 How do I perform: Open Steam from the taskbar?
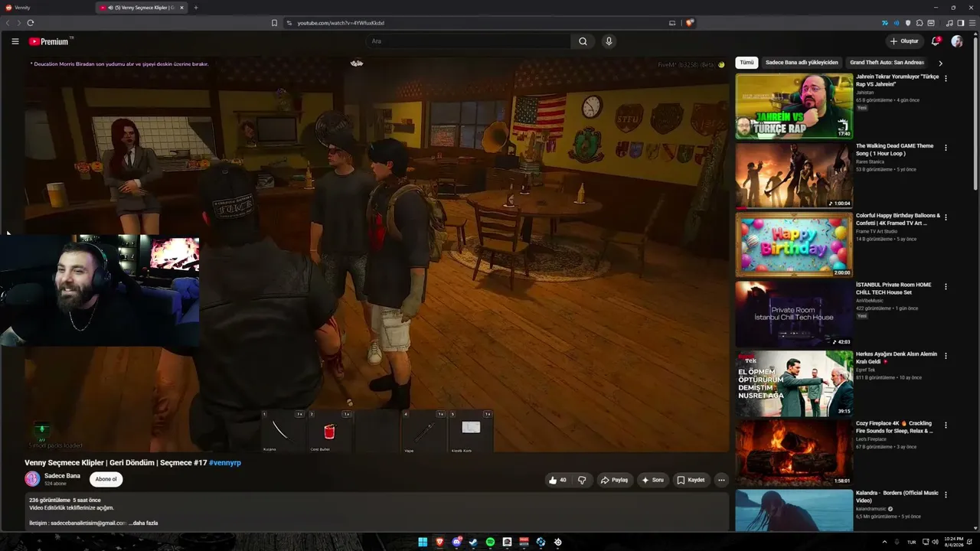pyautogui.click(x=473, y=542)
